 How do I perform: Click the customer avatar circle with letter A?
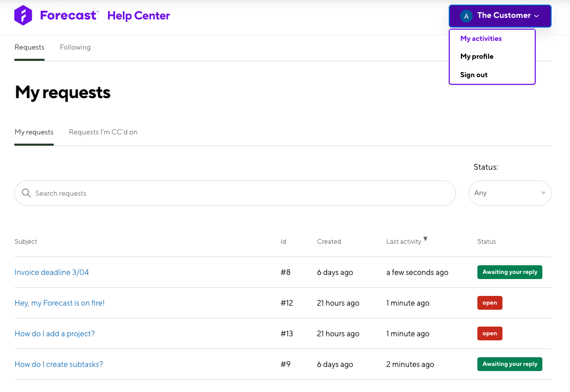(466, 16)
